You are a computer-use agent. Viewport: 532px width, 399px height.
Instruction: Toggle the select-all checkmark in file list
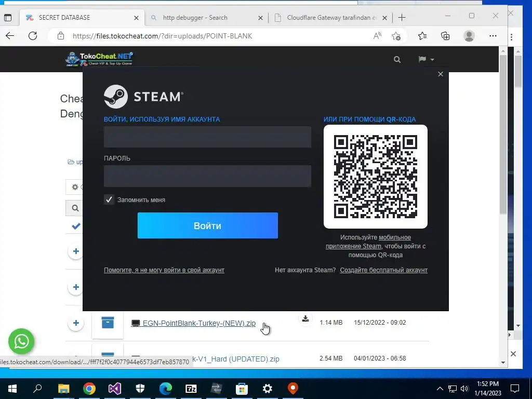(x=76, y=226)
